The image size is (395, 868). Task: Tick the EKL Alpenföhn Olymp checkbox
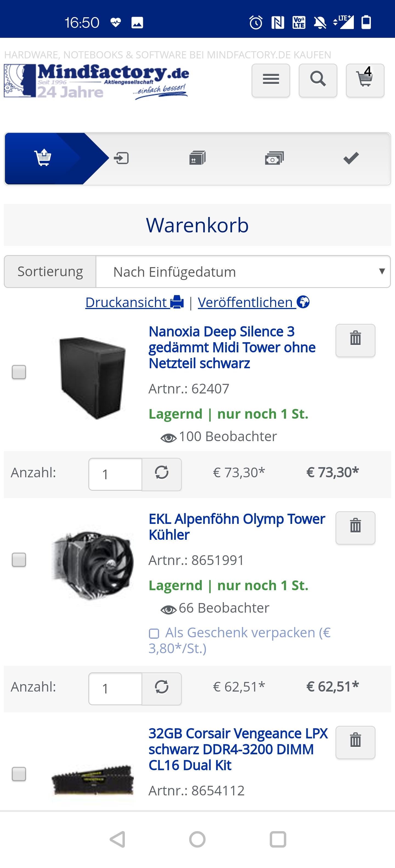tap(19, 560)
